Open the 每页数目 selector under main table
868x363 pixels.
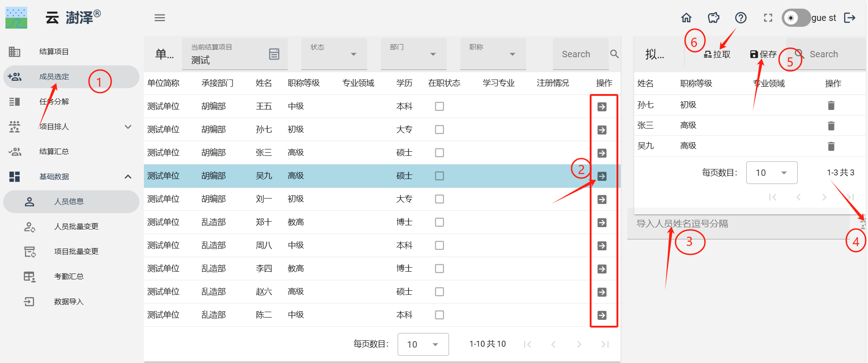coord(423,344)
